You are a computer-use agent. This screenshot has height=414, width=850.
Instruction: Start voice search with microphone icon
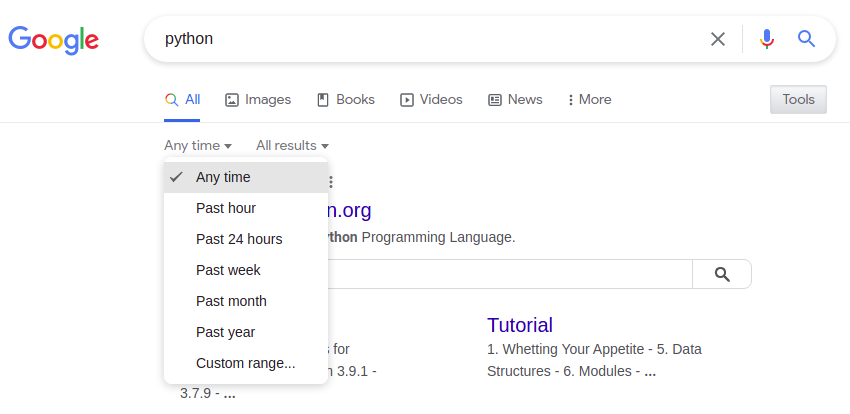point(767,39)
